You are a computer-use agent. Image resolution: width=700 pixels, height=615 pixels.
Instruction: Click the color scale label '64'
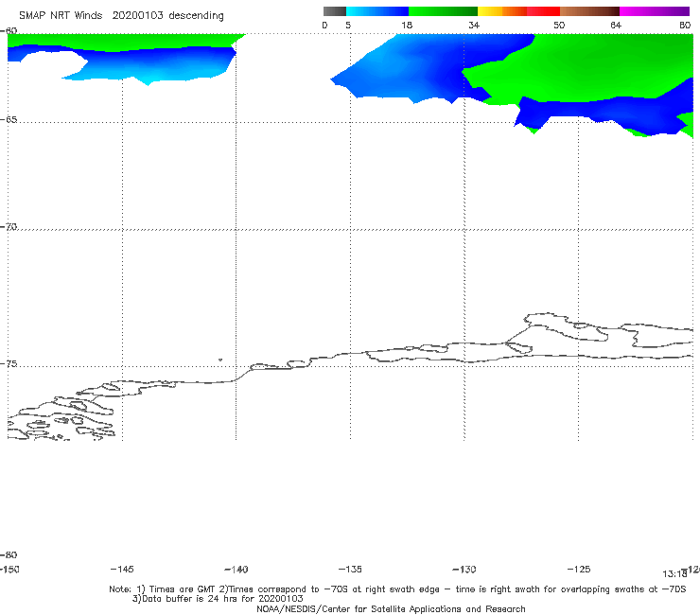(x=616, y=26)
